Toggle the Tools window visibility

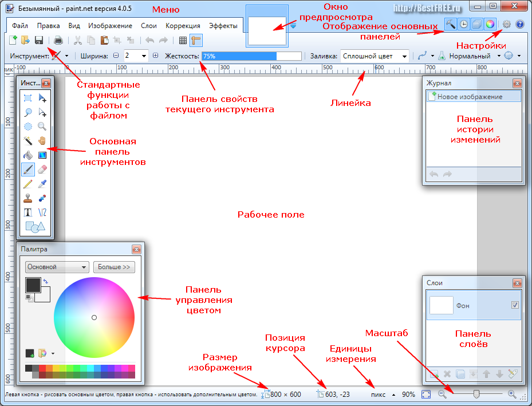451,24
